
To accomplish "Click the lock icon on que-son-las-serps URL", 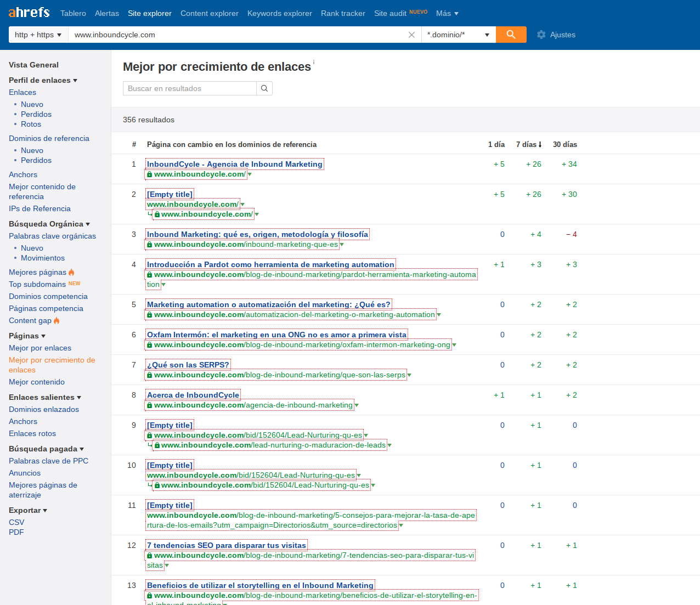I will pyautogui.click(x=149, y=375).
